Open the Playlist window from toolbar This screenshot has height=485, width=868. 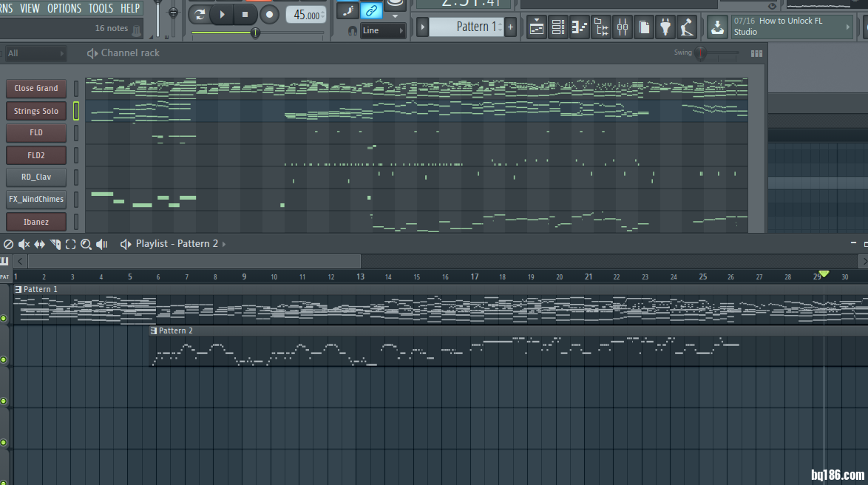pyautogui.click(x=537, y=28)
